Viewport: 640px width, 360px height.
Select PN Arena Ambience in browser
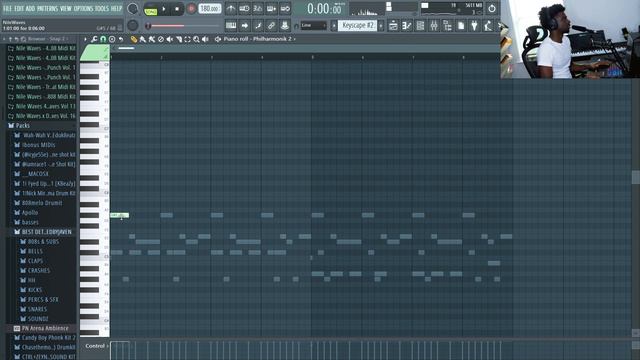(41, 328)
